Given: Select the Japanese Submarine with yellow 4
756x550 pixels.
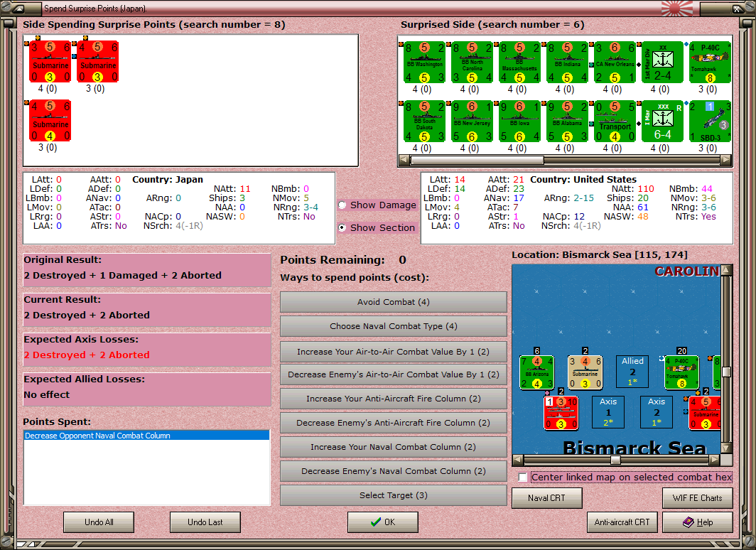Looking at the screenshot, I should [x=50, y=121].
